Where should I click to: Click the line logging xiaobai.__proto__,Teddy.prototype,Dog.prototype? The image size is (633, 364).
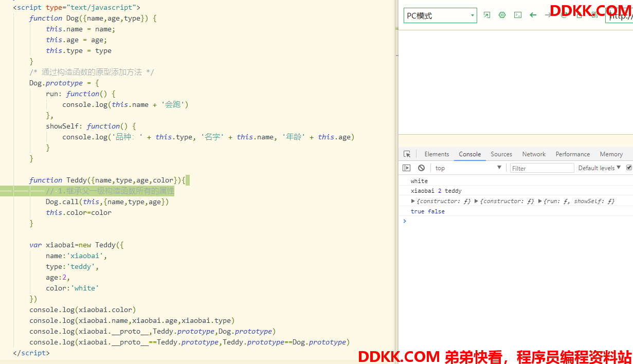click(x=153, y=331)
